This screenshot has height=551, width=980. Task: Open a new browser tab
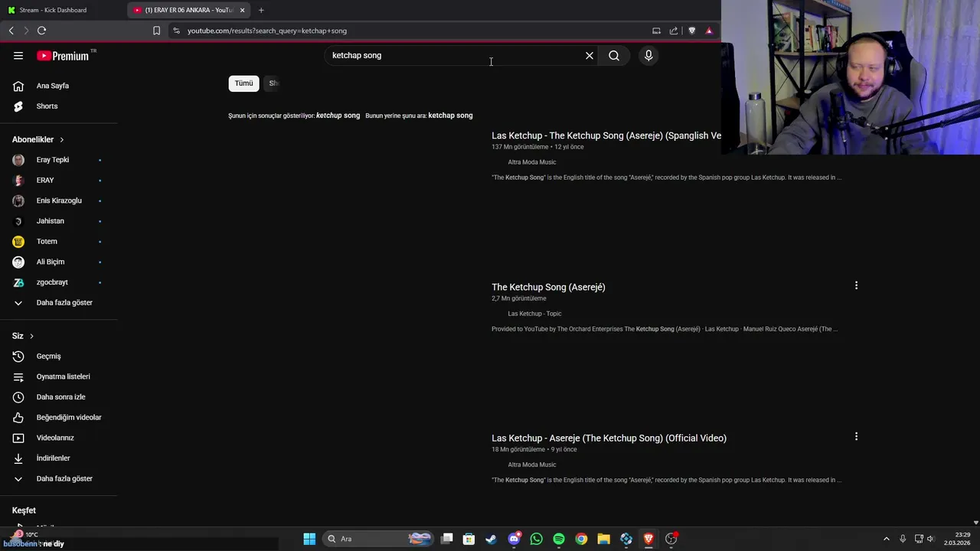pyautogui.click(x=261, y=10)
